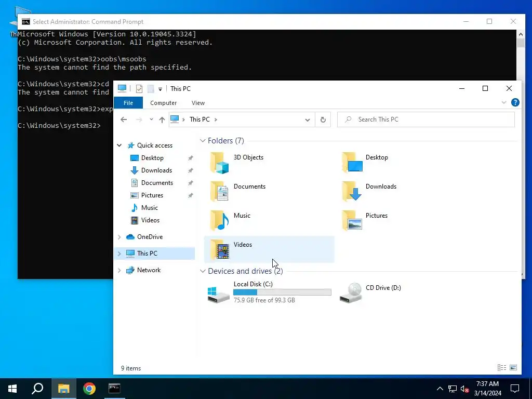The height and width of the screenshot is (399, 532).
Task: Collapse the Devices and drives group
Action: click(203, 271)
